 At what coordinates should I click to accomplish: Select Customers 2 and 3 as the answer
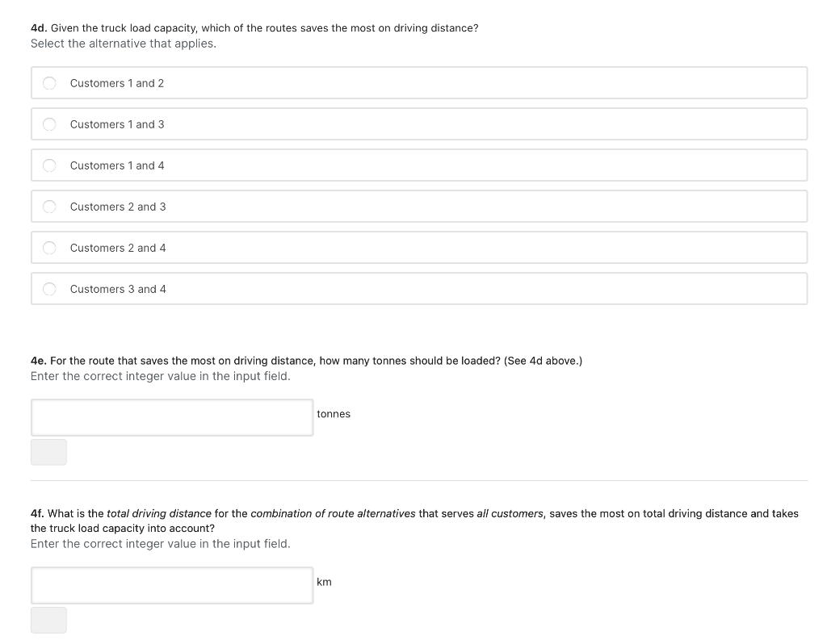pyautogui.click(x=49, y=206)
